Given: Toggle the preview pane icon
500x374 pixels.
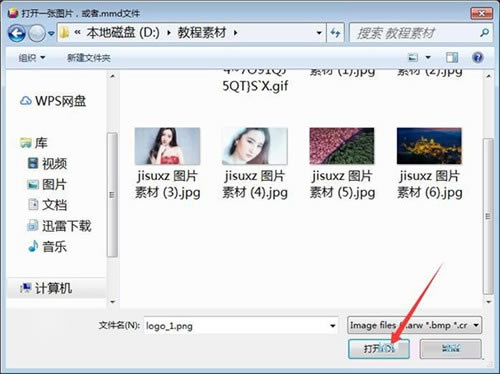Looking at the screenshot, I should pos(452,58).
